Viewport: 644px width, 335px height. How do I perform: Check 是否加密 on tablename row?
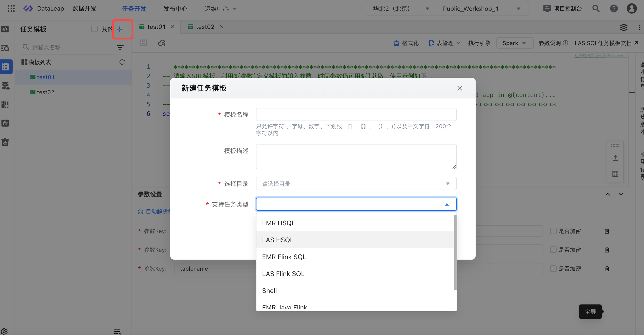click(553, 269)
